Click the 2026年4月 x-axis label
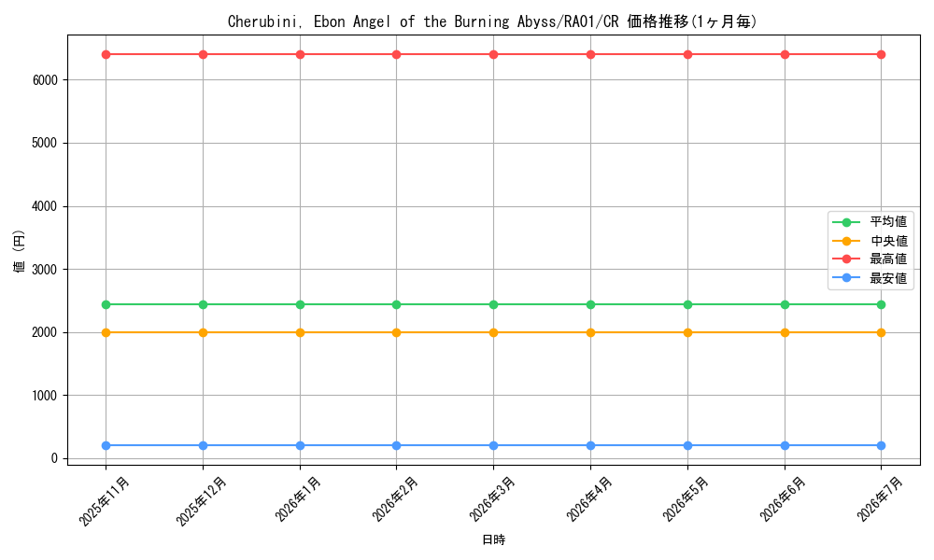Image resolution: width=934 pixels, height=560 pixels. (x=589, y=500)
